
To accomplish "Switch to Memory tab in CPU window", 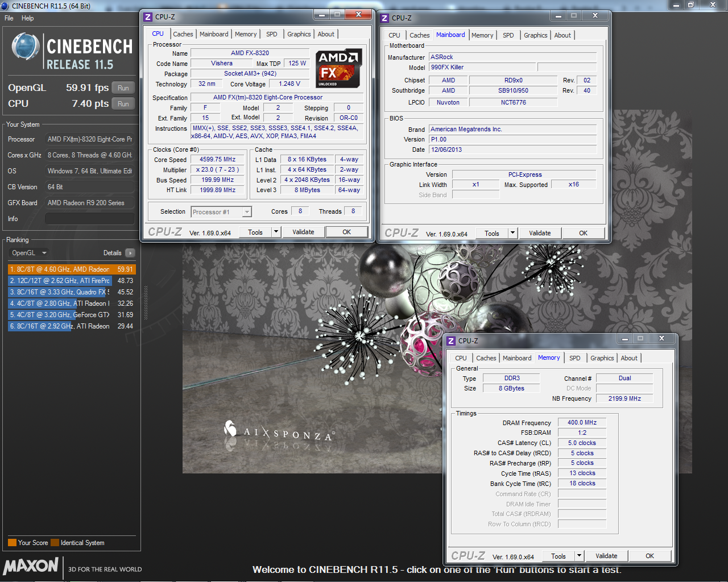I will 246,34.
